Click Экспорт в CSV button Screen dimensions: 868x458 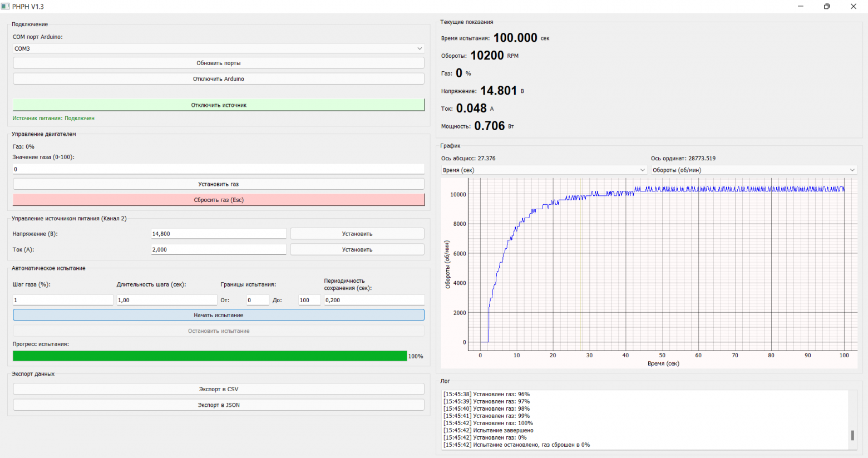(x=218, y=390)
